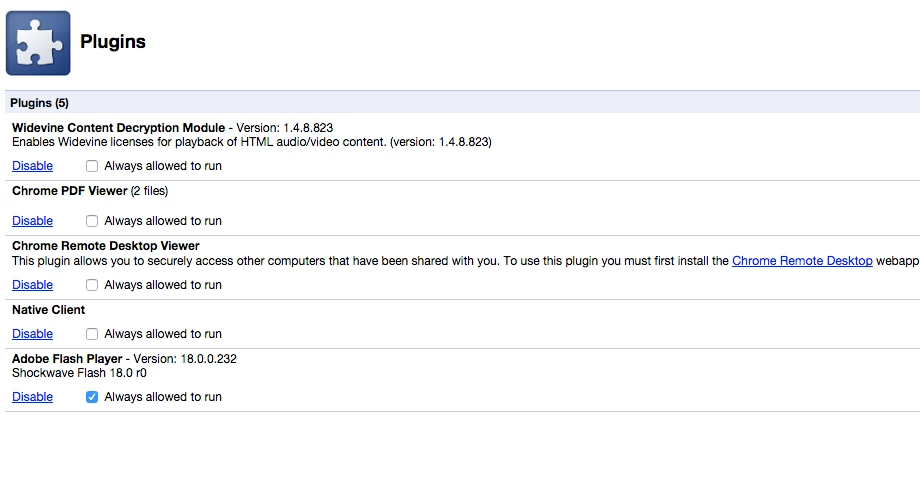Viewport: 920px width, 477px height.
Task: Open the Chrome Remote Desktop webapp link
Action: click(802, 261)
